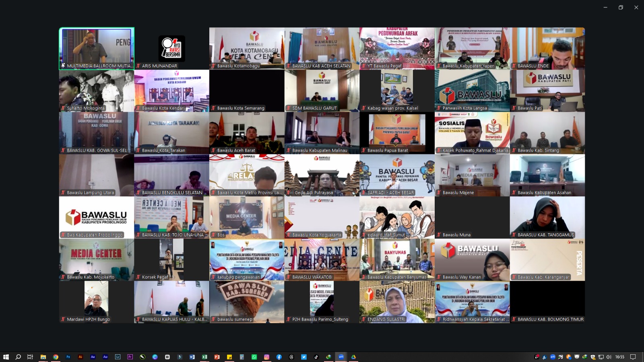Select the BAWASLU ENDE video tile
The image size is (644, 362).
tap(547, 49)
